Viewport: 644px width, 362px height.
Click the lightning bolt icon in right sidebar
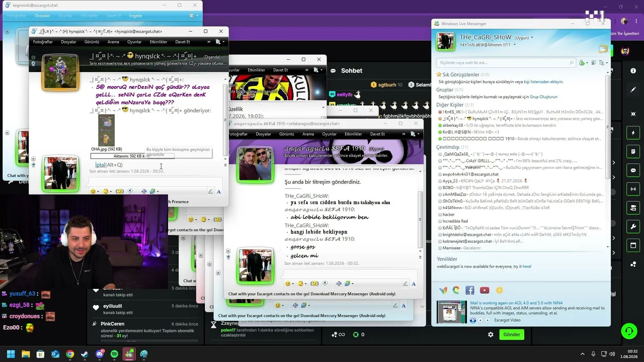(633, 133)
